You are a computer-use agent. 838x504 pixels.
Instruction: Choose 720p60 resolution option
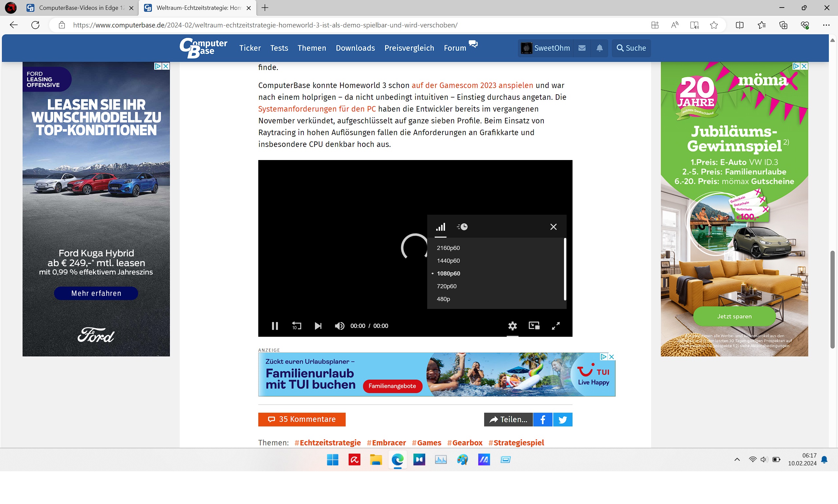[x=446, y=286]
